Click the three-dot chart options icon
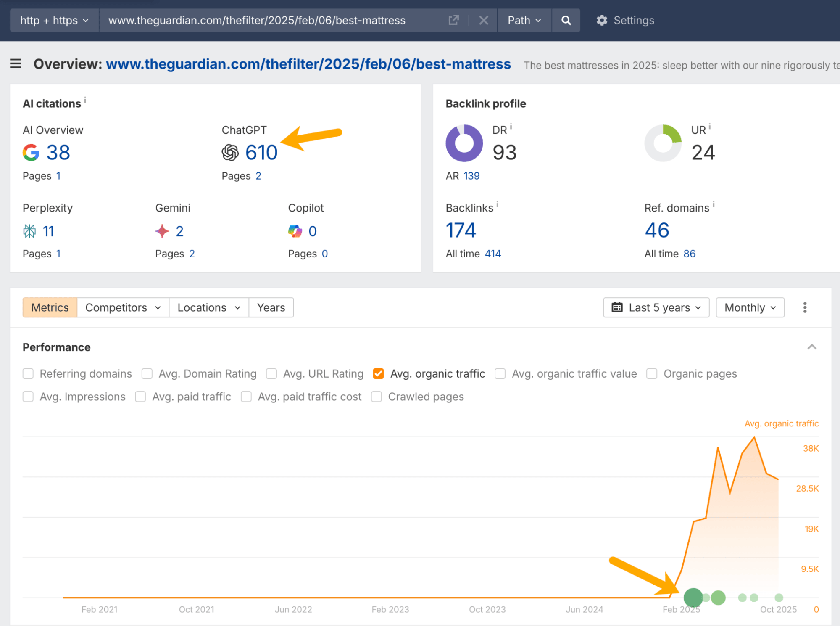Screen dimensions: 840x627 (x=805, y=307)
